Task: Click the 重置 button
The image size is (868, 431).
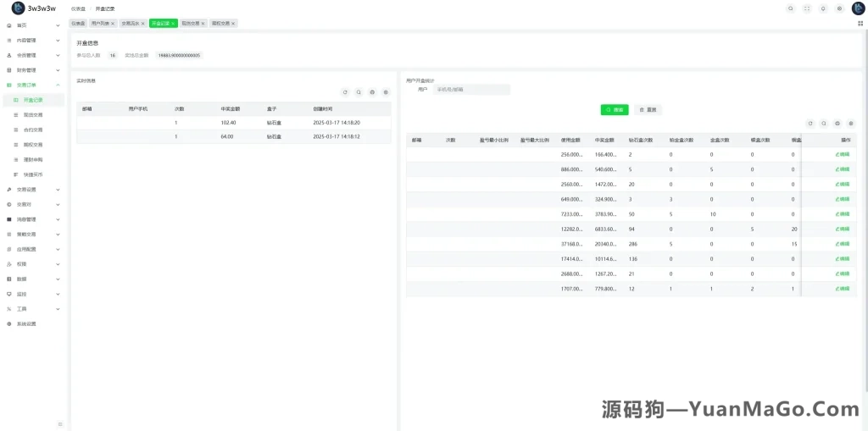Action: point(648,110)
